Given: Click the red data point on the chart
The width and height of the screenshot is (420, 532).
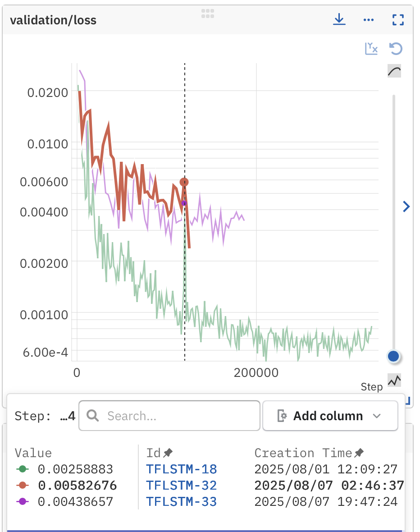Looking at the screenshot, I should [184, 182].
